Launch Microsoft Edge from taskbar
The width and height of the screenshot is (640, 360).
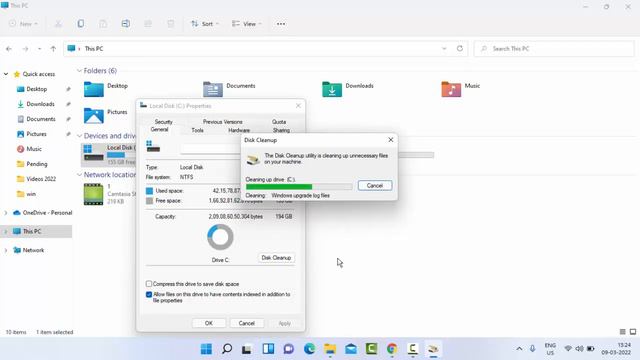click(309, 349)
